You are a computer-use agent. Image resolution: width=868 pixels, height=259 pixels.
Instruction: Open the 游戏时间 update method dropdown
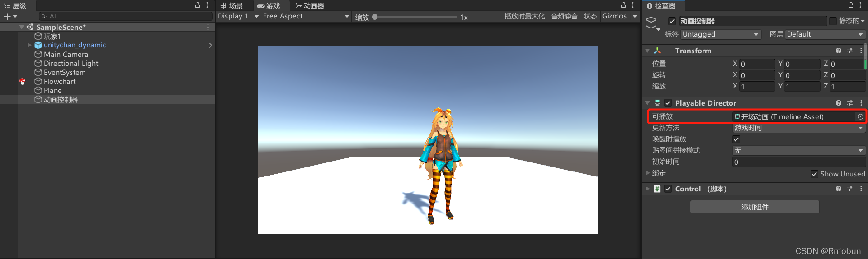point(798,128)
